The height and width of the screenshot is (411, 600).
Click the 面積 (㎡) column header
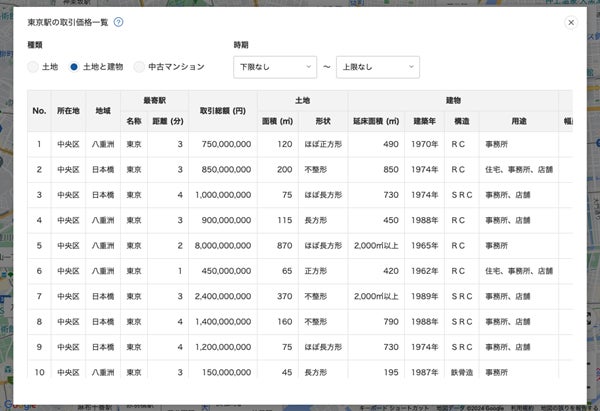(x=278, y=121)
